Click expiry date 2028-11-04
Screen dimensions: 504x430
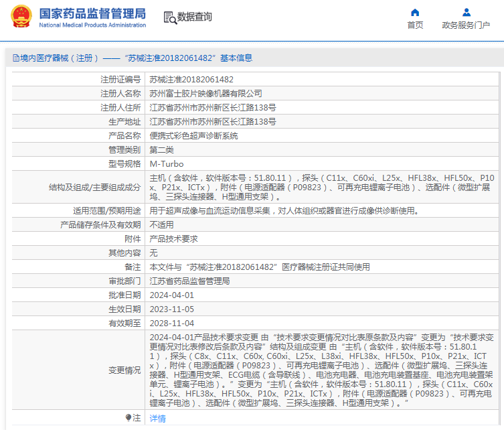(x=171, y=323)
